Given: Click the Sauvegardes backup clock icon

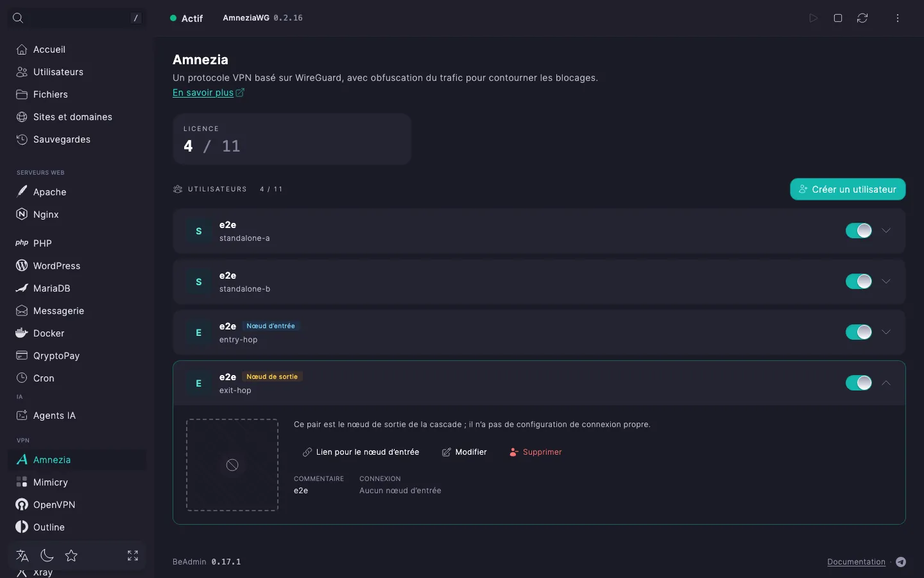Looking at the screenshot, I should point(22,139).
